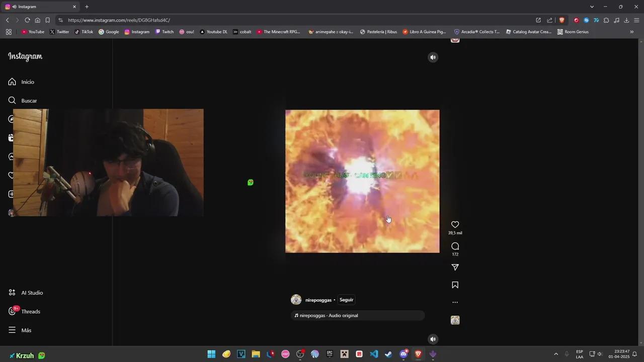Viewport: 644px width, 362px height.
Task: Expand the Más menu in sidebar
Action: [x=26, y=330]
